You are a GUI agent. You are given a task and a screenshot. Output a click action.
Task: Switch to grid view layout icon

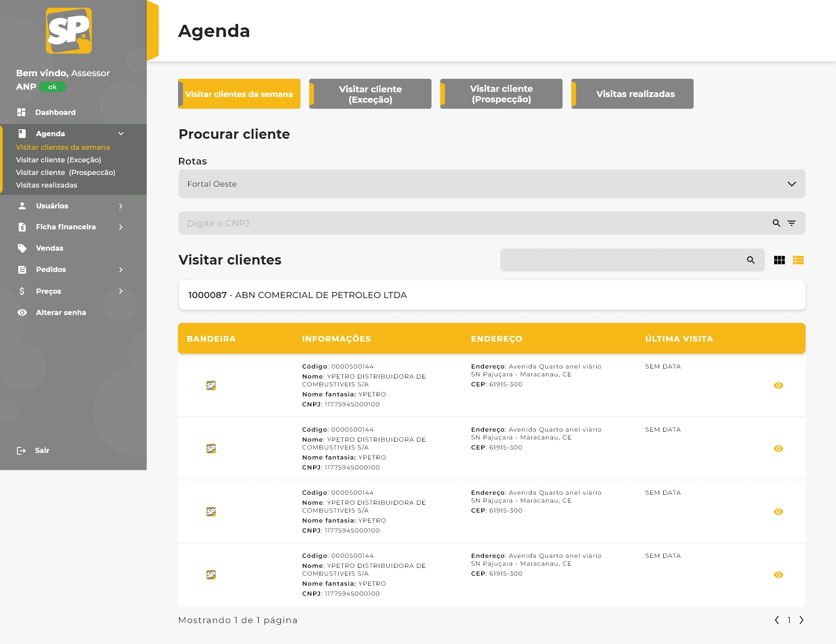(779, 260)
